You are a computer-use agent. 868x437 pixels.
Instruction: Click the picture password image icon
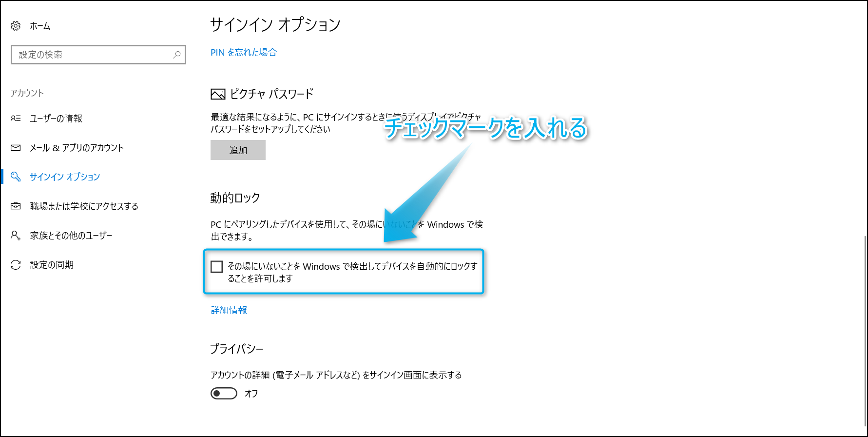pyautogui.click(x=218, y=94)
